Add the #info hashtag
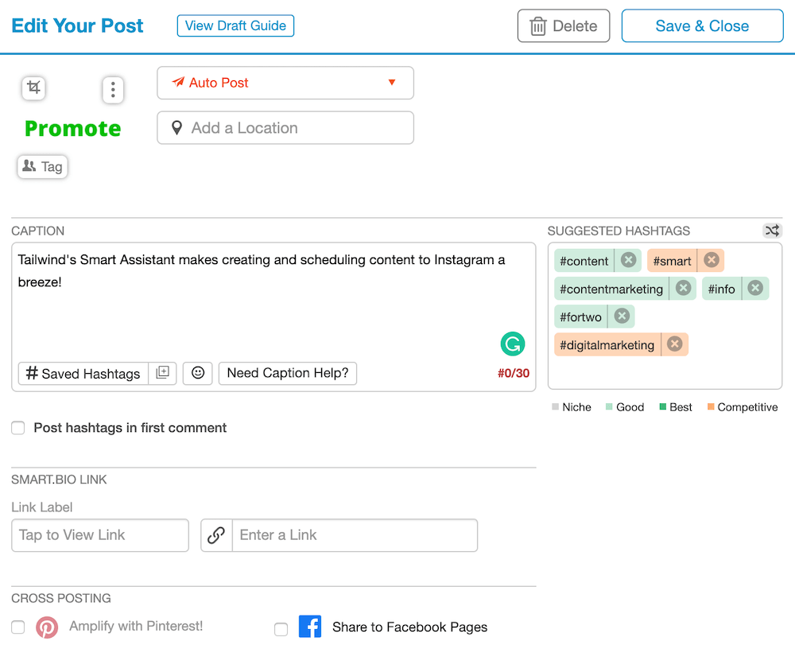This screenshot has height=672, width=795. point(722,289)
